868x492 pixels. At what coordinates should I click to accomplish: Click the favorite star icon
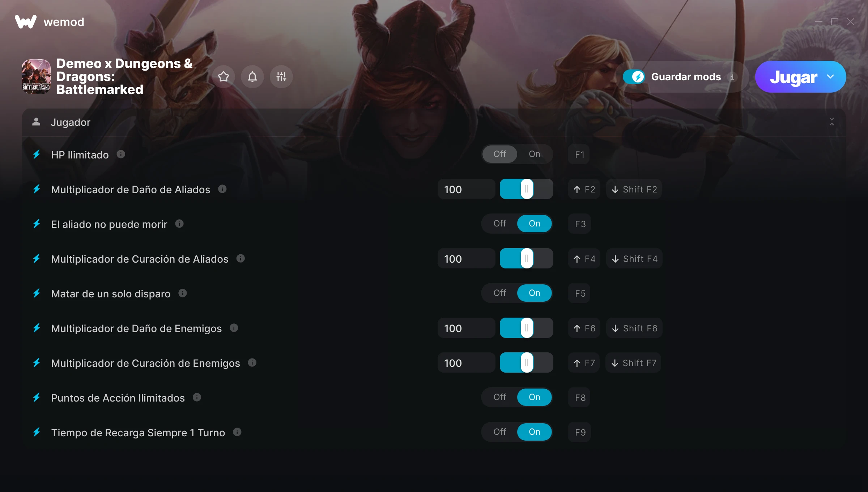tap(224, 77)
